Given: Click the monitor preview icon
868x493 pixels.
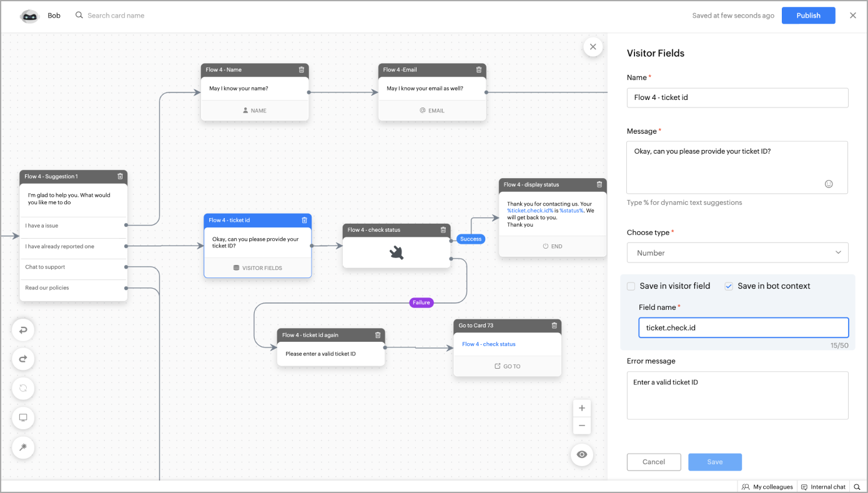Looking at the screenshot, I should pos(23,417).
